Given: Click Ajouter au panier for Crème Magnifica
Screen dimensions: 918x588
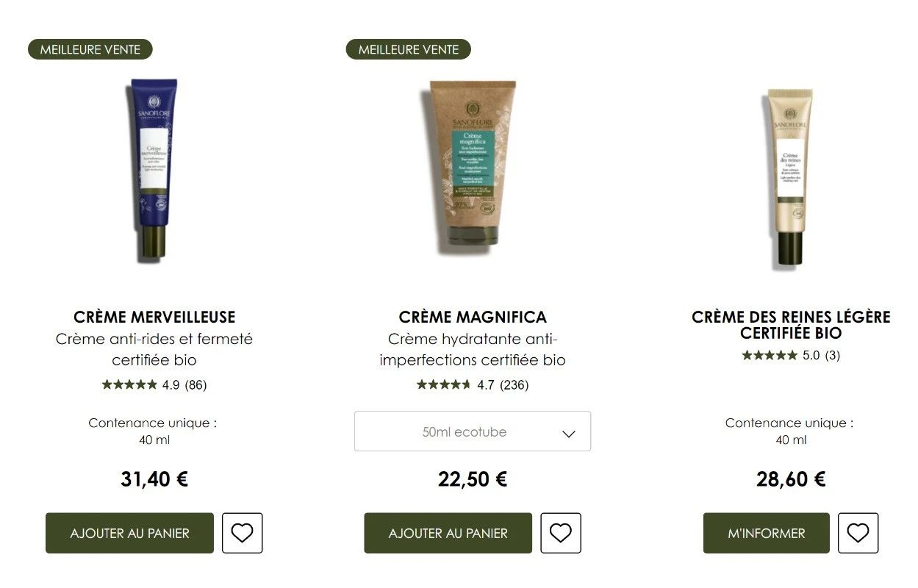Looking at the screenshot, I should [x=448, y=533].
